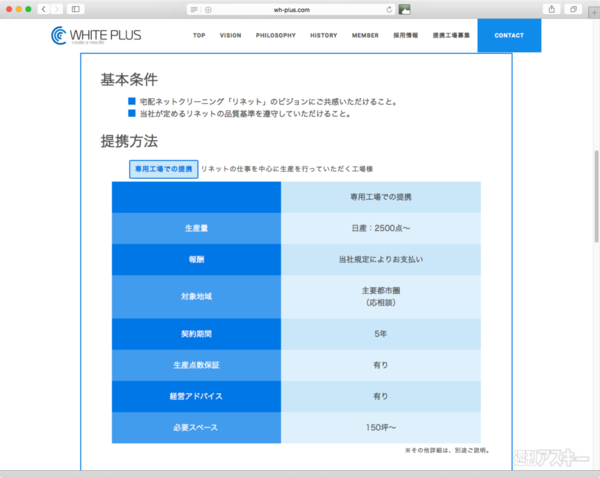Open the PHILOSOPHY menu item
The width and height of the screenshot is (600, 478).
276,35
